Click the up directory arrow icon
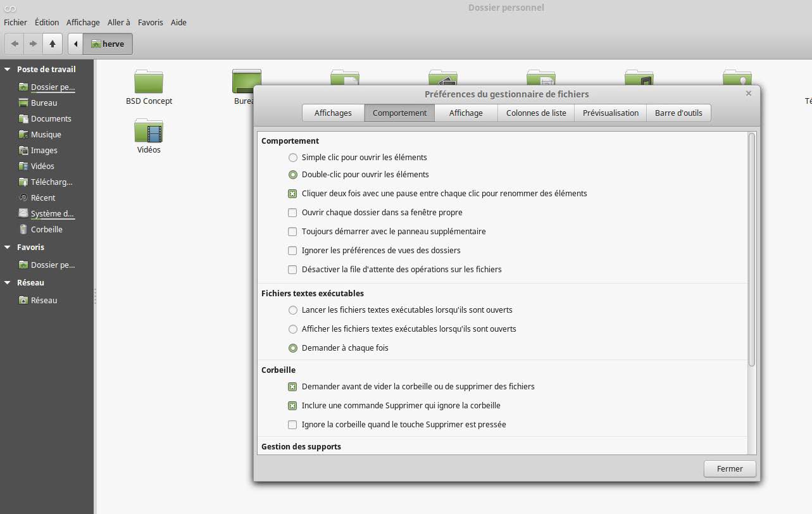 coord(53,44)
